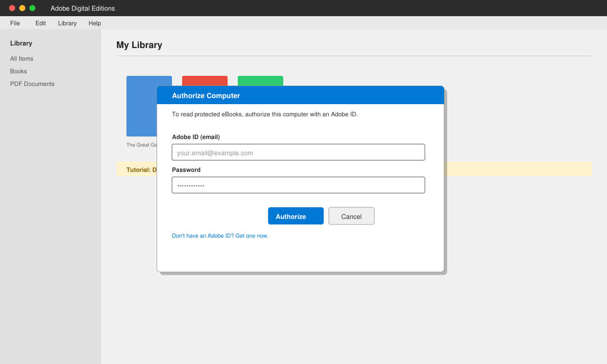This screenshot has width=607, height=364.
Task: Select the red book cover thumbnail
Action: [205, 80]
